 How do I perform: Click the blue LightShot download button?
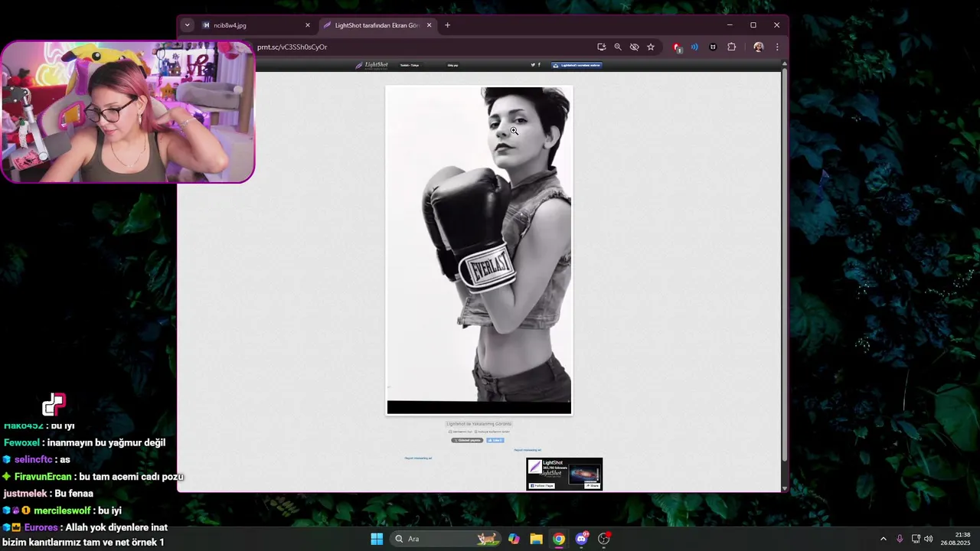pos(577,65)
